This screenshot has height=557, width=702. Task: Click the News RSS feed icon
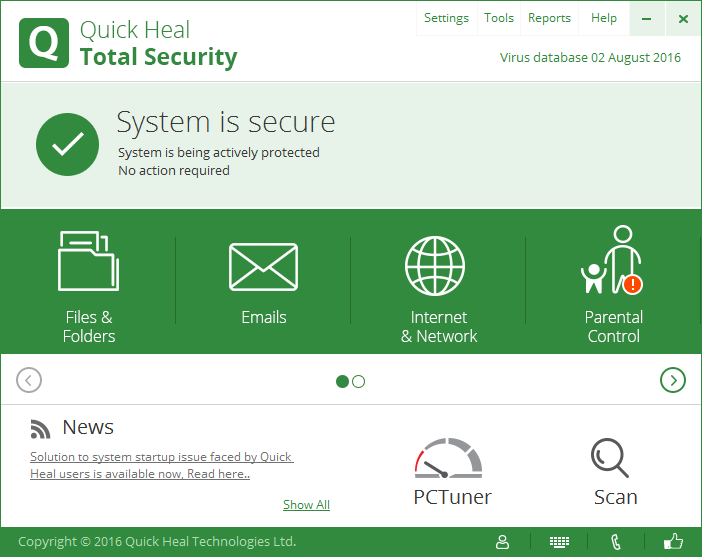tap(40, 429)
